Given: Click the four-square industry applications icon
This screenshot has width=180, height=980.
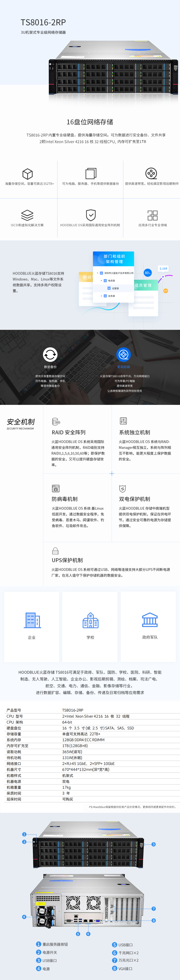Looking at the screenshot, I should point(152,215).
